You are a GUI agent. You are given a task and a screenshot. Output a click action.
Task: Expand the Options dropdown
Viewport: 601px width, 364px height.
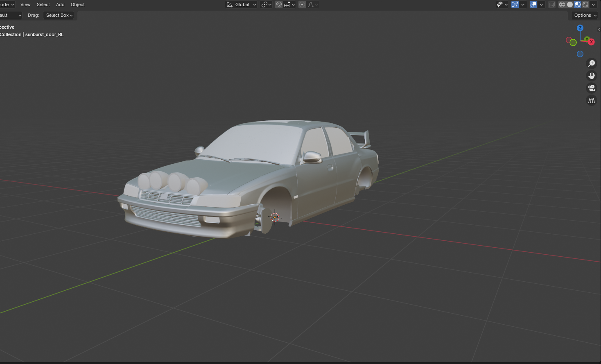coord(585,15)
